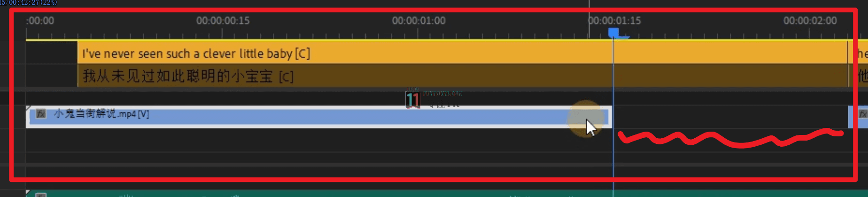Image resolution: width=868 pixels, height=197 pixels.
Task: Select the teal audio clip below the timeline
Action: click(446, 194)
